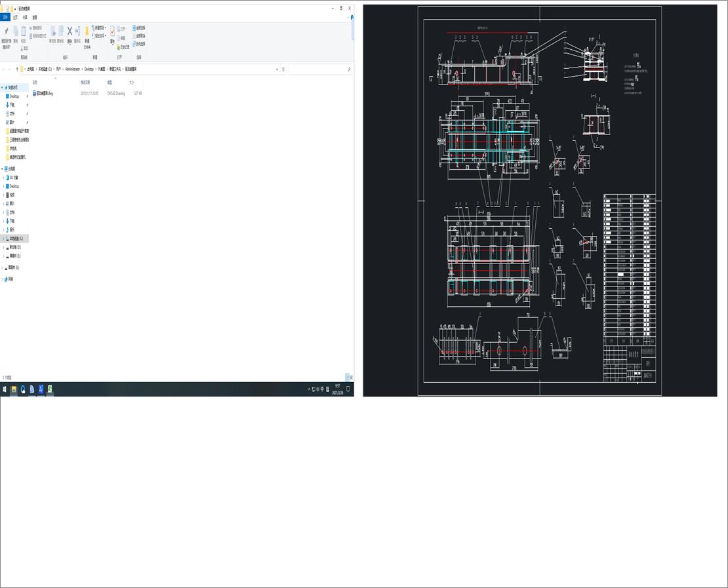This screenshot has width=728, height=588.
Task: Click the blue Help question-mark icon
Action: (352, 17)
